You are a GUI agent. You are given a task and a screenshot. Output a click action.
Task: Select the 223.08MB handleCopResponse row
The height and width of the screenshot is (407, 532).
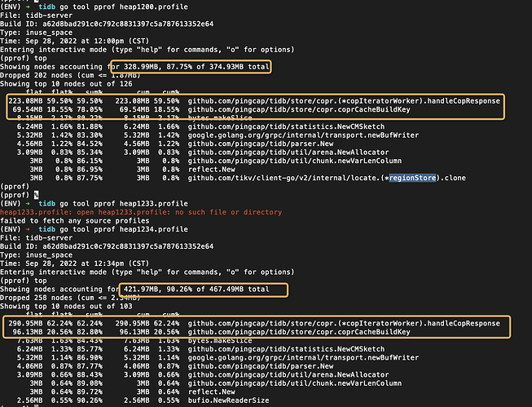coord(254,101)
